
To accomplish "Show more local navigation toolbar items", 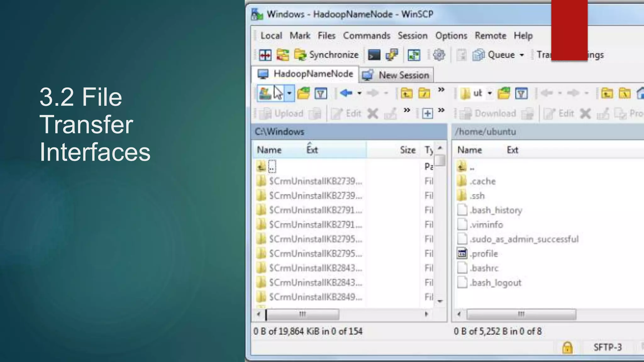I will pyautogui.click(x=441, y=90).
